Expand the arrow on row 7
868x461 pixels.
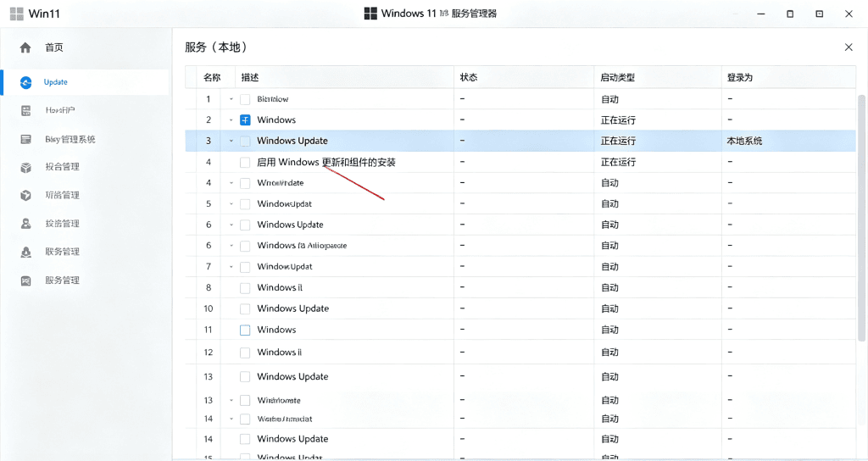click(231, 267)
